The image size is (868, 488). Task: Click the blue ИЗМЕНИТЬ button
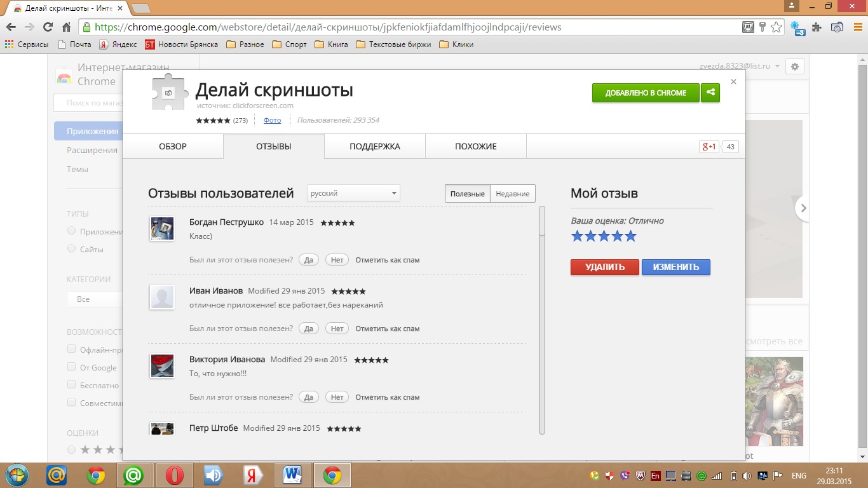tap(676, 267)
